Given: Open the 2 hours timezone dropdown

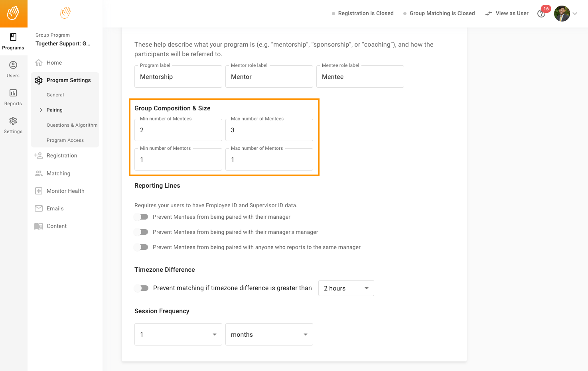Looking at the screenshot, I should click(346, 288).
